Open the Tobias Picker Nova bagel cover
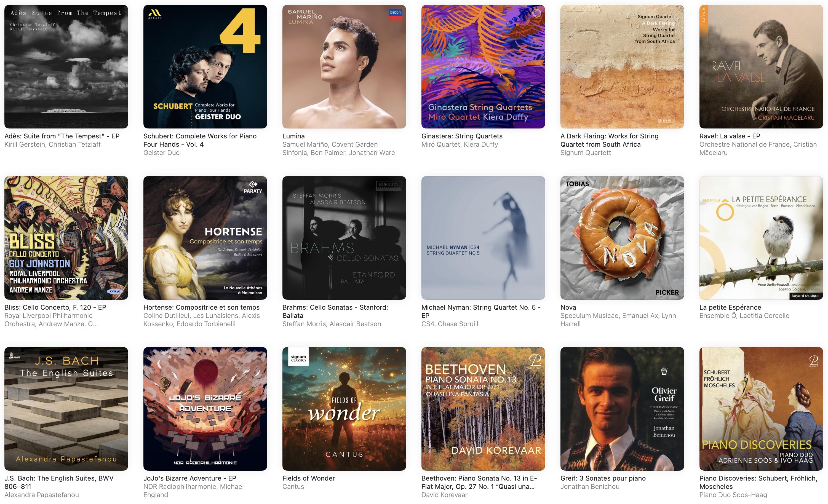The height and width of the screenshot is (504, 828). [x=622, y=238]
